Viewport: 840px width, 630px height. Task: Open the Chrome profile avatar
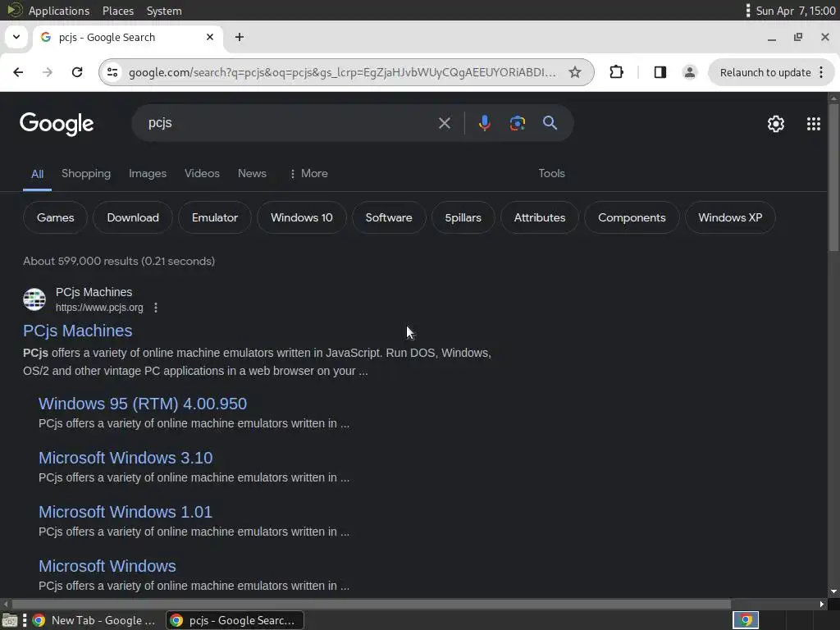pos(689,72)
